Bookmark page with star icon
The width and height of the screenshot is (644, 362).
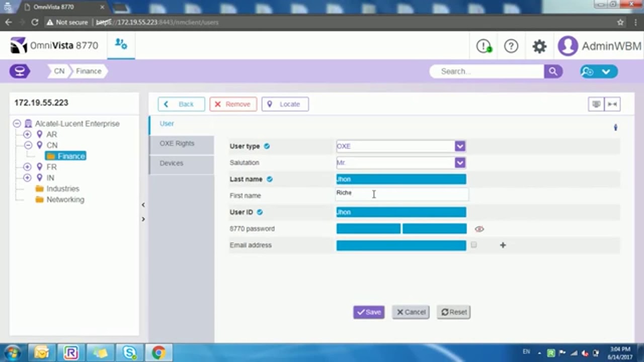pos(620,22)
